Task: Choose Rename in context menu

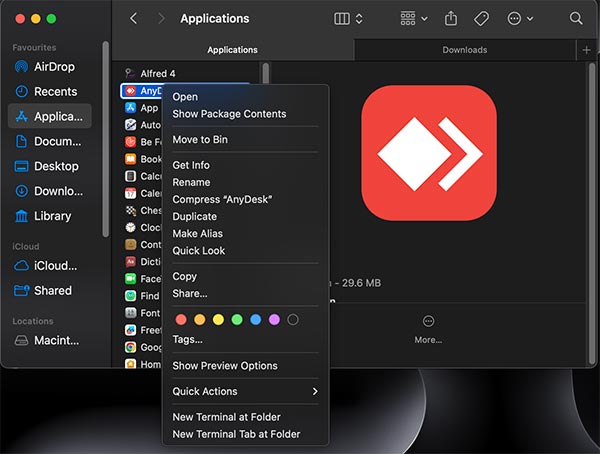Action: (245, 182)
